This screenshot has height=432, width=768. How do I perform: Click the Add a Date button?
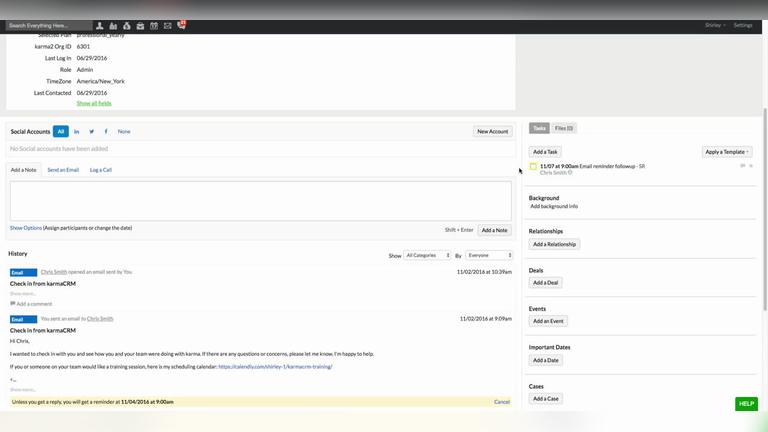click(x=546, y=360)
